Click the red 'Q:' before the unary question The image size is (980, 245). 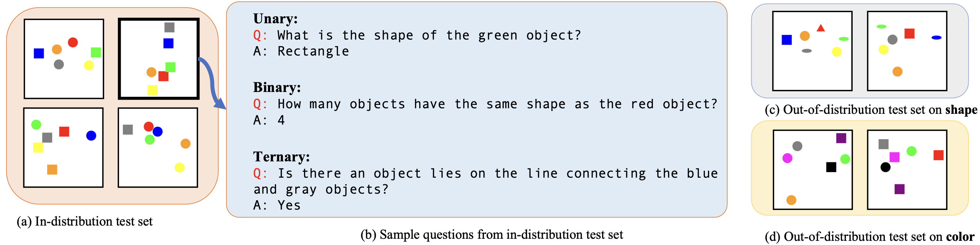coord(260,35)
